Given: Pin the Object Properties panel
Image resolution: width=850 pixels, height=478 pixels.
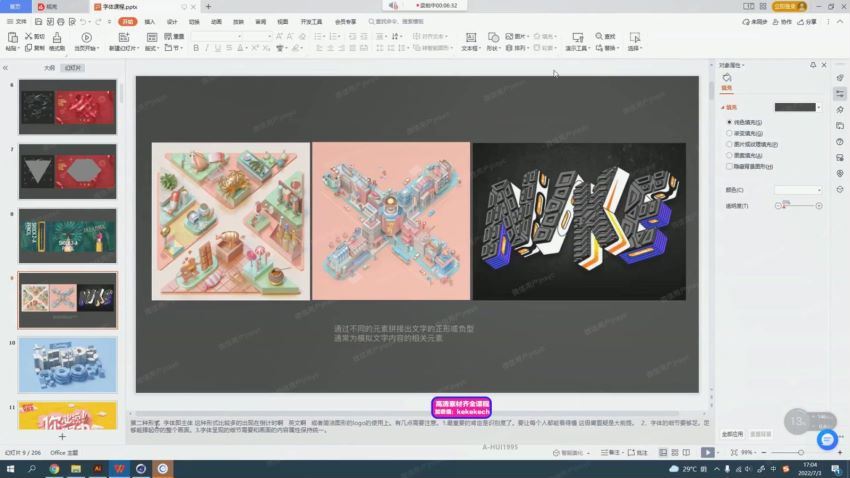Looking at the screenshot, I should [x=812, y=65].
